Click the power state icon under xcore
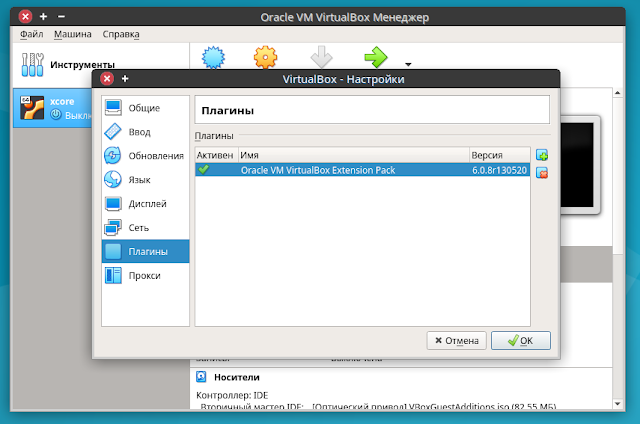Image resolution: width=640 pixels, height=424 pixels. tap(56, 115)
